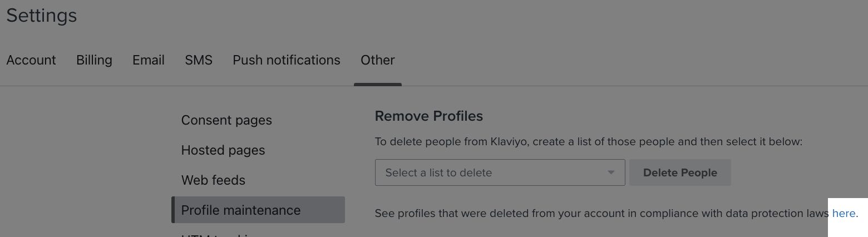Click the data protection laws sentence
The height and width of the screenshot is (237, 868).
click(602, 213)
